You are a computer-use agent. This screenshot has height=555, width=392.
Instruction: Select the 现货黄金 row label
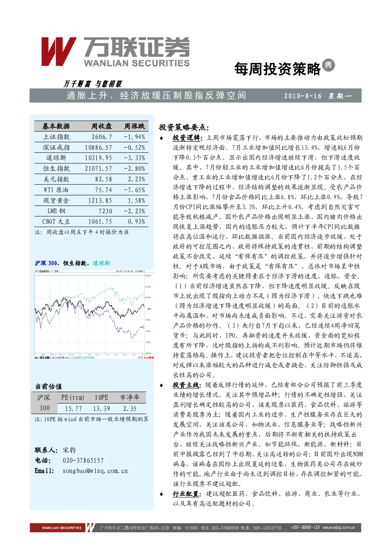pos(56,201)
